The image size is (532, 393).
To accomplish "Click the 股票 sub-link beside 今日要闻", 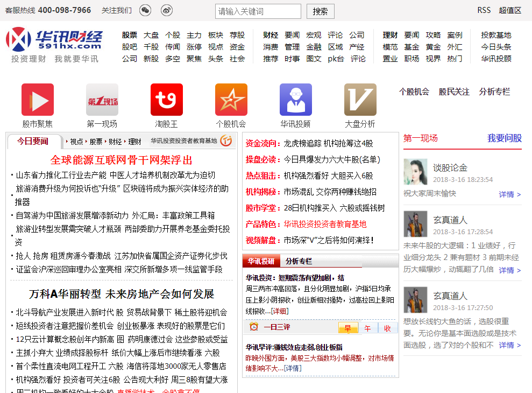I will 96,142.
